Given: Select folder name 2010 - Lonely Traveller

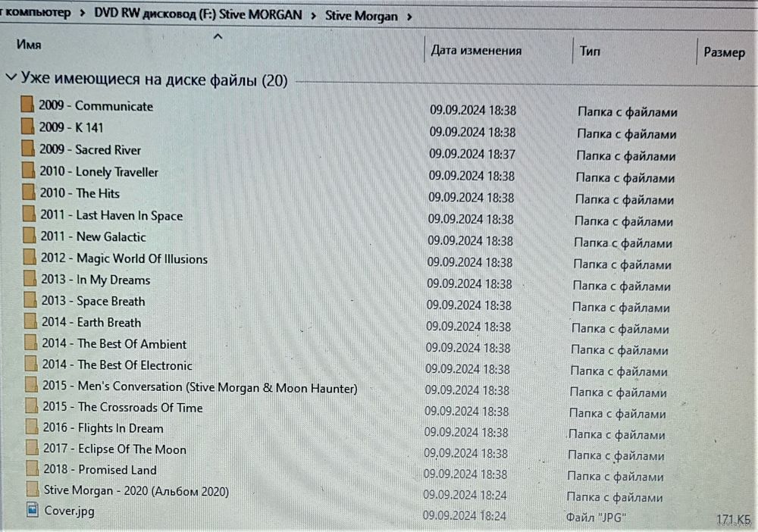Looking at the screenshot, I should point(99,171).
